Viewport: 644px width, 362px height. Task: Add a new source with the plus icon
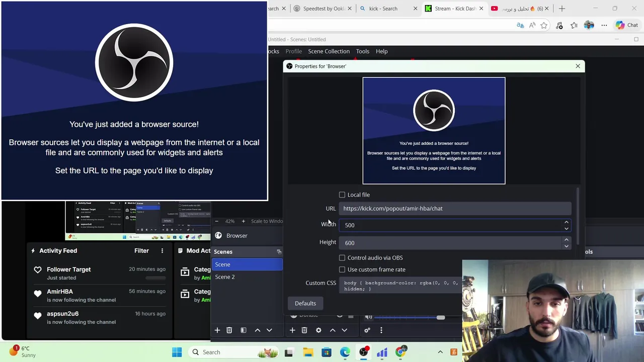coord(292,330)
